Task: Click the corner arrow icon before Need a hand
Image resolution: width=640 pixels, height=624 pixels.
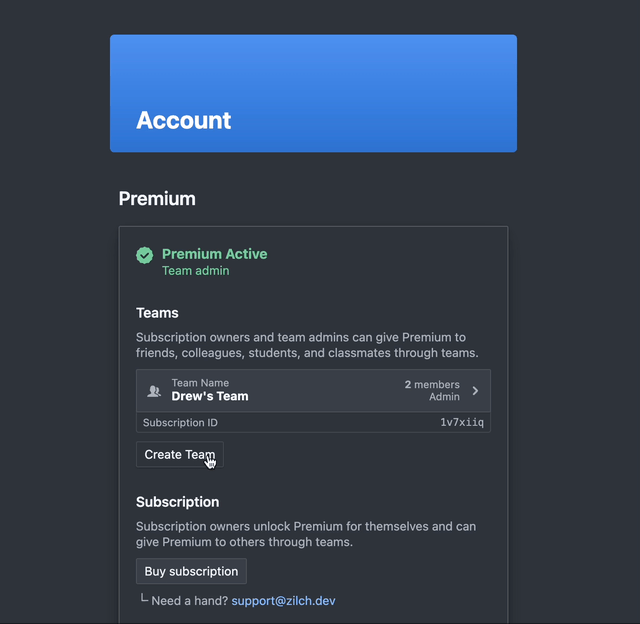Action: pyautogui.click(x=144, y=598)
